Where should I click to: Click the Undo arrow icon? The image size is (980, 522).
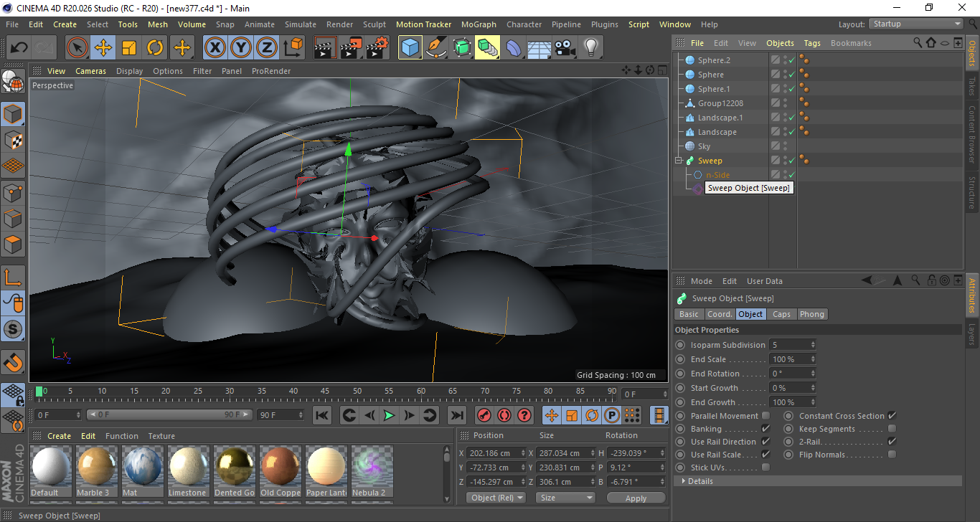click(x=19, y=48)
